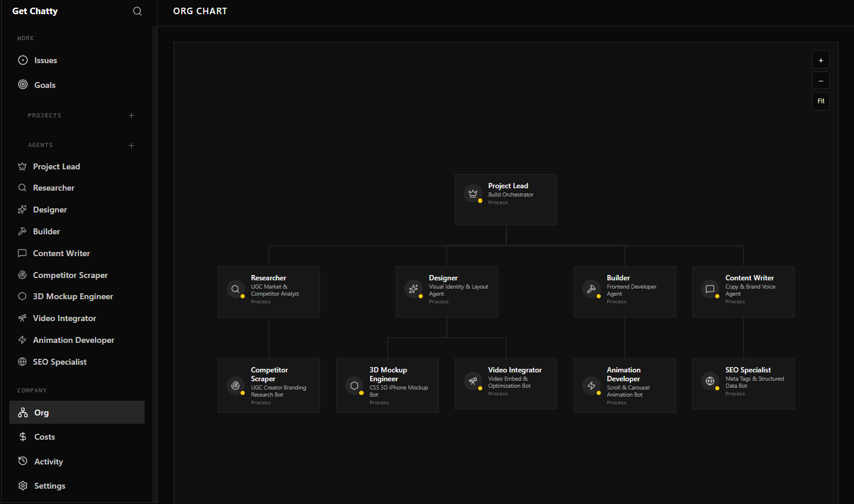Add a new project with plus icon

[x=132, y=116]
